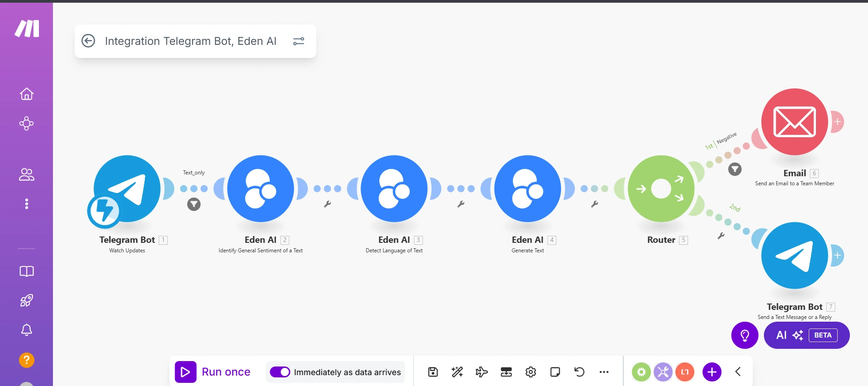Click the Watch Updates caption

(127, 251)
